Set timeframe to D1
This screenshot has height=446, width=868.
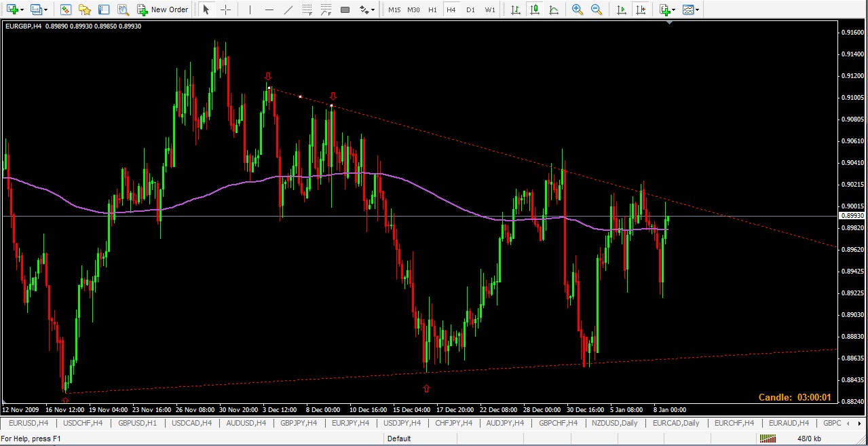pos(470,10)
